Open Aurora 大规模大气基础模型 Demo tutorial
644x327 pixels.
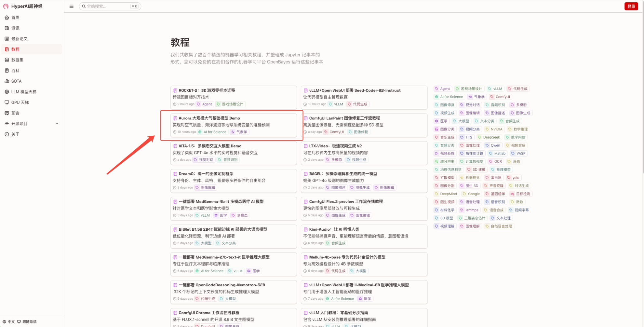pos(209,118)
